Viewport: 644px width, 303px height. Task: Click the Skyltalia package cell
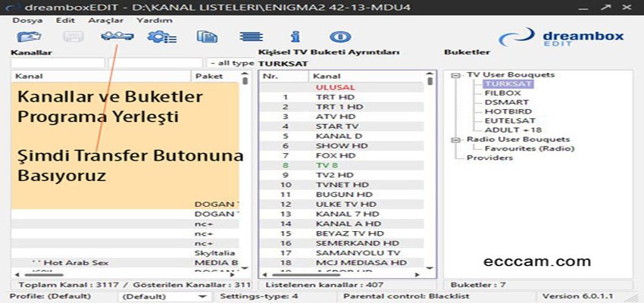click(215, 253)
